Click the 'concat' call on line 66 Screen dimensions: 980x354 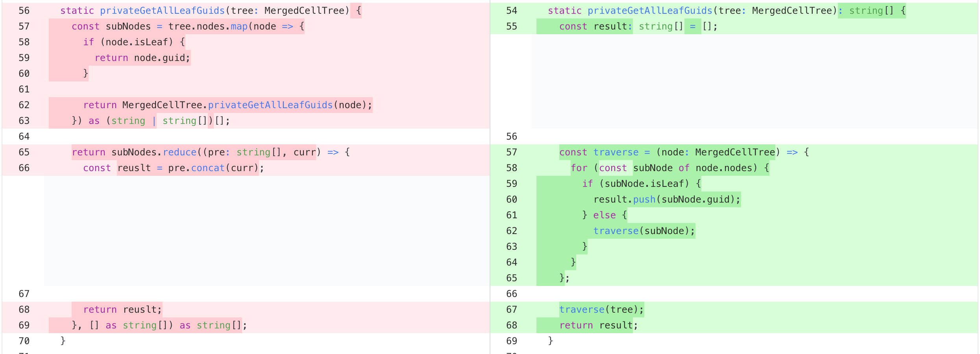208,168
